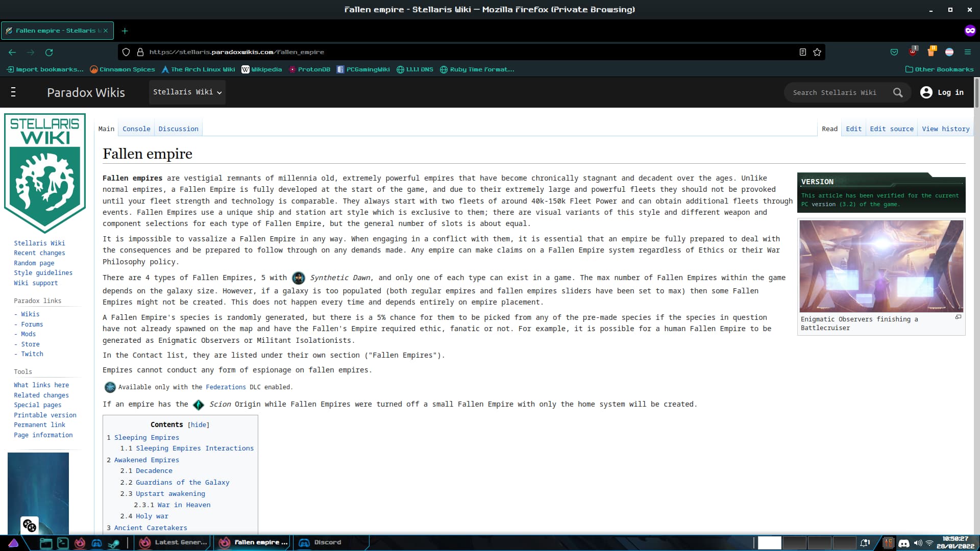The image size is (980, 551).
Task: Enlarge the Enigmatic Observers image icon
Action: 958,317
